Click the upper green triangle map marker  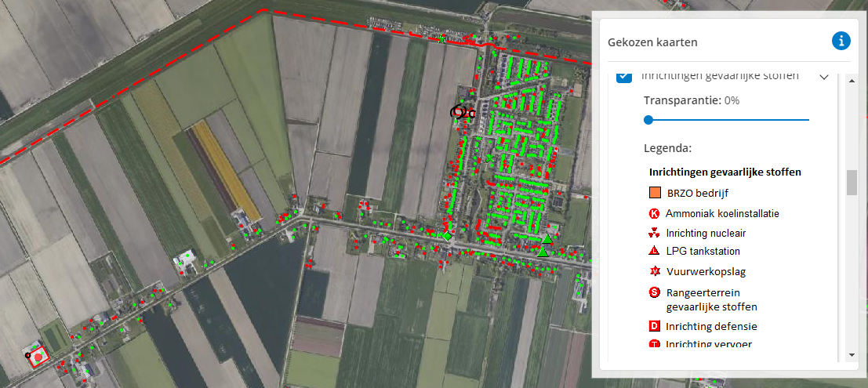pos(547,238)
